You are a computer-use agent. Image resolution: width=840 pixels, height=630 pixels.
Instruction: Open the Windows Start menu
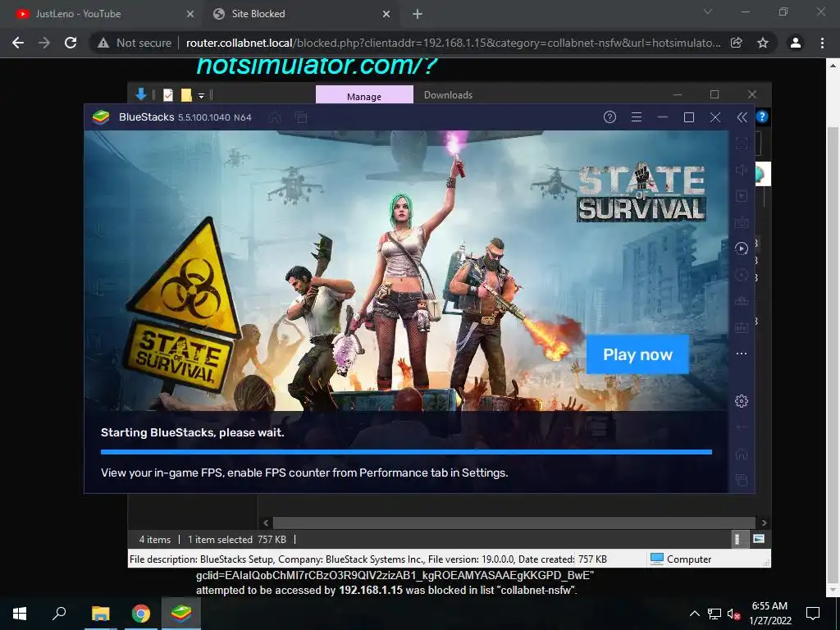pyautogui.click(x=20, y=614)
